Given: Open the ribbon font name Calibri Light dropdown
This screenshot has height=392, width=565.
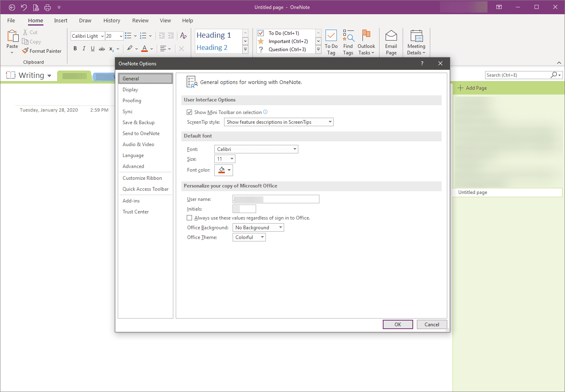Looking at the screenshot, I should (102, 36).
